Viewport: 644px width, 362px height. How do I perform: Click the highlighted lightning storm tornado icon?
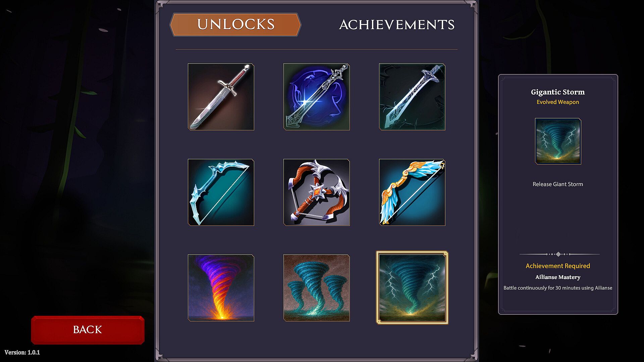[x=412, y=288]
